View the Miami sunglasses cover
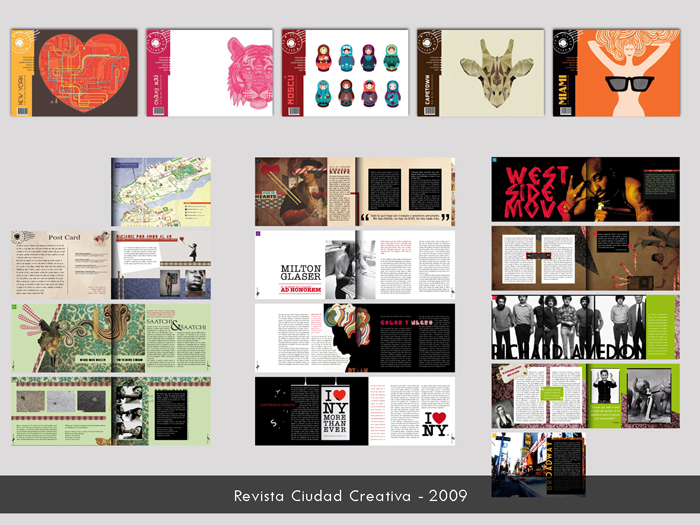Screen dimensions: 700x525 pos(617,72)
